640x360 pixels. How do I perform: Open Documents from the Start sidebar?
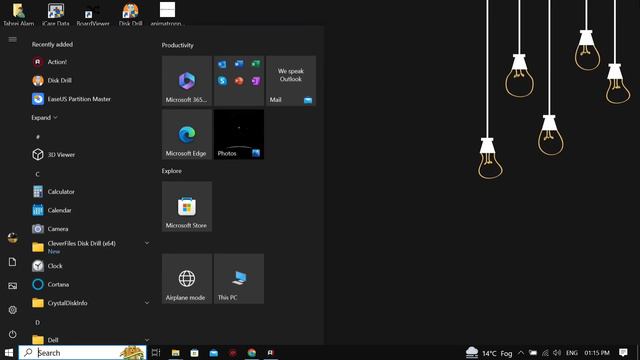tap(12, 262)
